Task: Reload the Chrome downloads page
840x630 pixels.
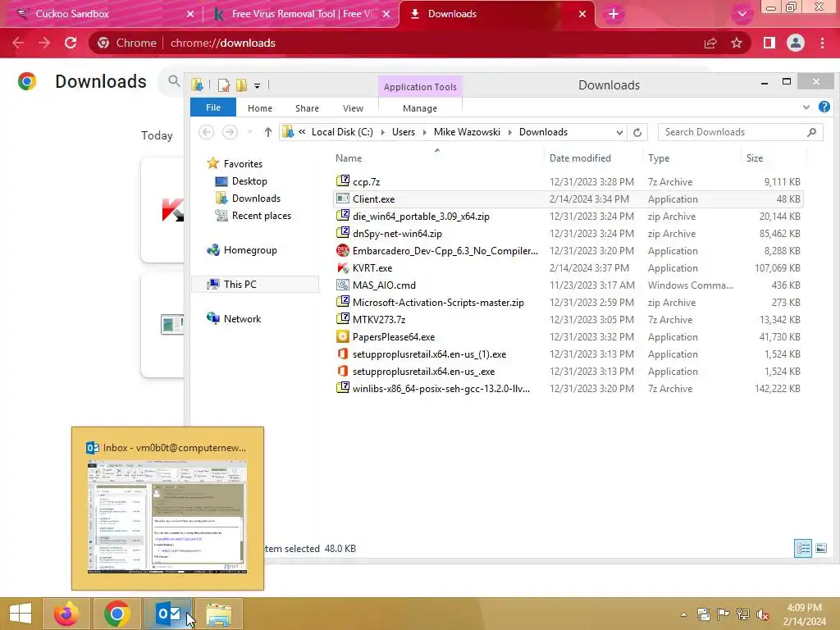Action: 71,43
